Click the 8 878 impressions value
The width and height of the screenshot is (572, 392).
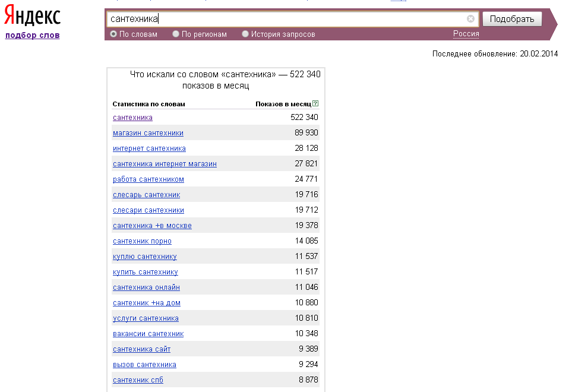point(308,380)
